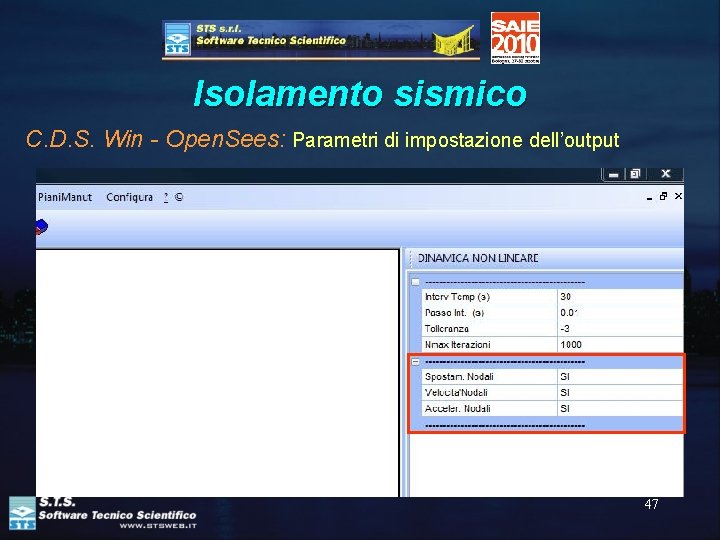Select the Acceler. Nodali label
This screenshot has width=720, height=540.
click(458, 409)
